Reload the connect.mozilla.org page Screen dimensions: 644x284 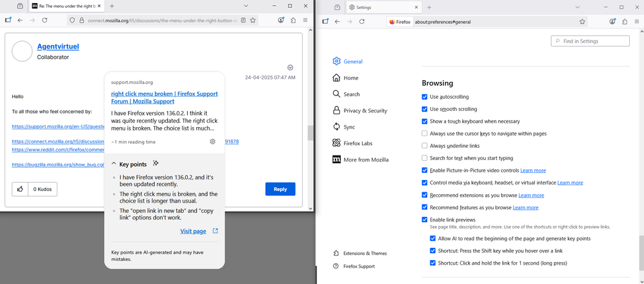(x=45, y=20)
